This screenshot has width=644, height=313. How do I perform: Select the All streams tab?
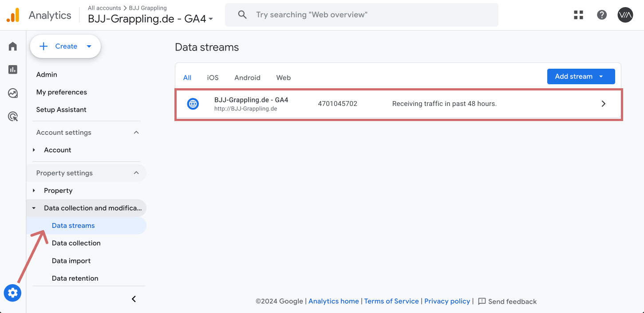point(187,78)
